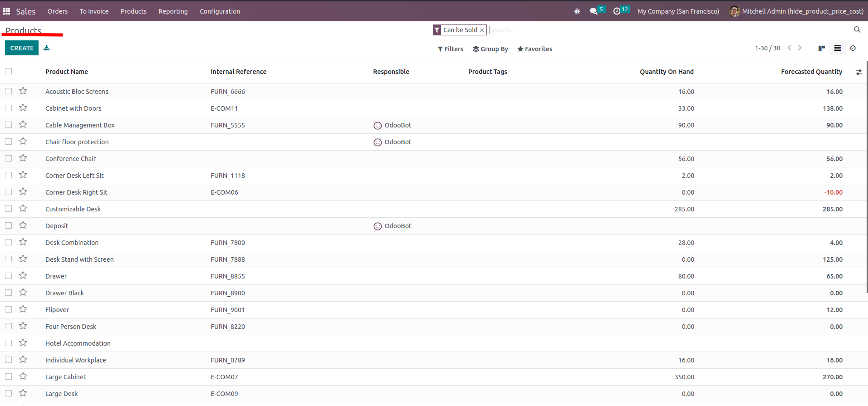This screenshot has width=868, height=406.
Task: Click the -10.00 forecasted quantity
Action: point(833,192)
